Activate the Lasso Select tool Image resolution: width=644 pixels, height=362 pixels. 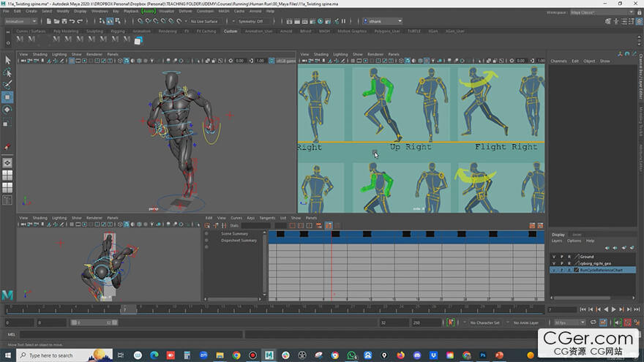8,72
